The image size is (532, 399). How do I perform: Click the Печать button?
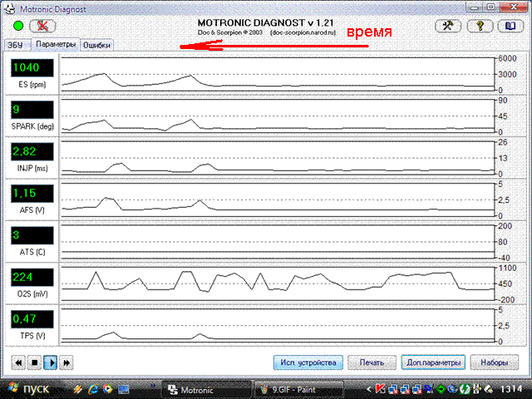pos(372,362)
